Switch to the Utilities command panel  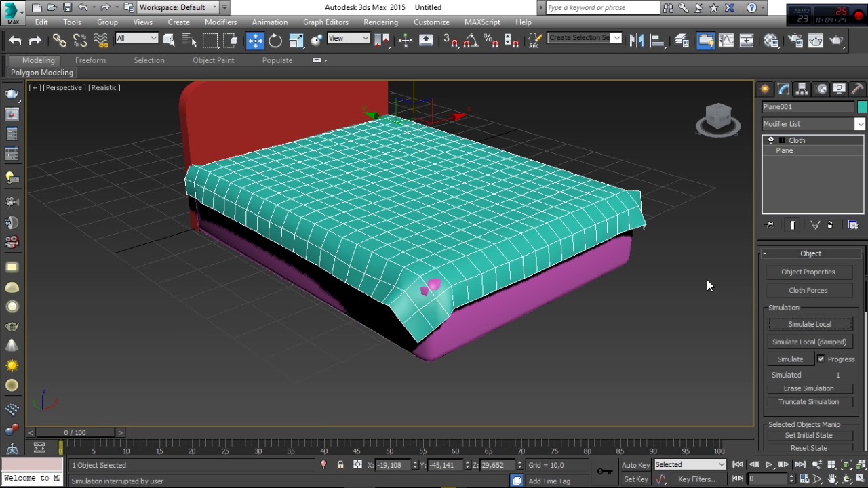point(858,89)
